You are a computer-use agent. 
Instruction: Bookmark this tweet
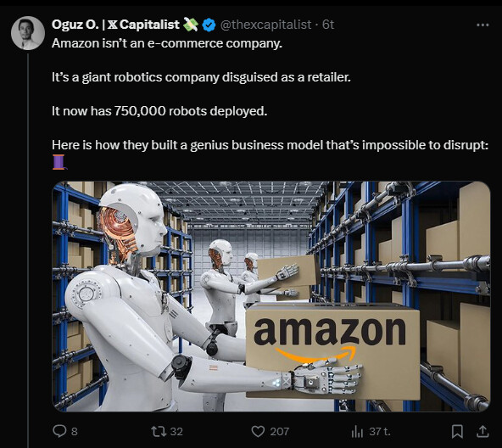pos(457,431)
